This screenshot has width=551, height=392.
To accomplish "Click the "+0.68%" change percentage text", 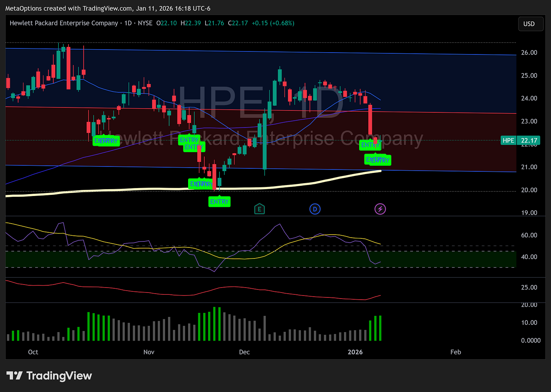I will (282, 23).
